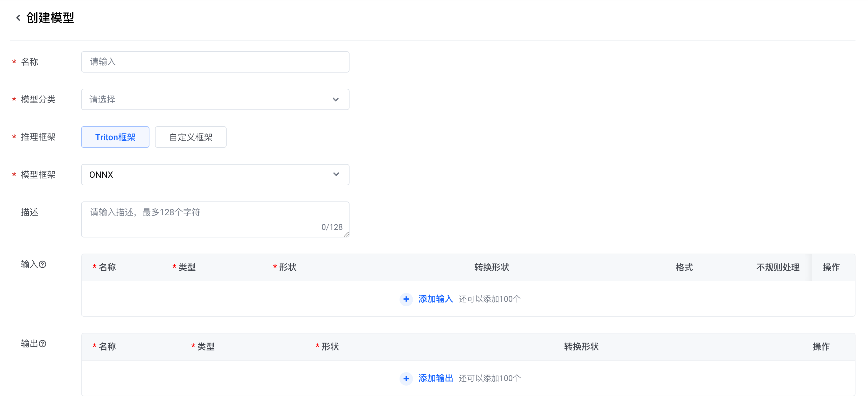Open the 模型框架 ONNX dropdown
Image resolution: width=868 pixels, height=406 pixels.
tap(215, 174)
